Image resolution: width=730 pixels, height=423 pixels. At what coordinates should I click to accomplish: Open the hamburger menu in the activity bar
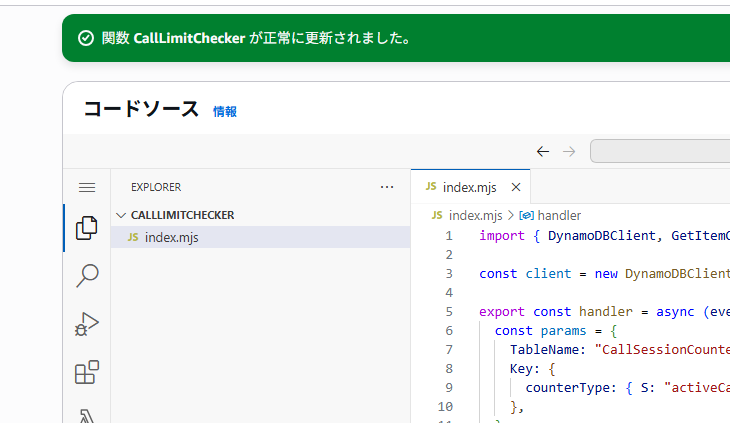87,187
